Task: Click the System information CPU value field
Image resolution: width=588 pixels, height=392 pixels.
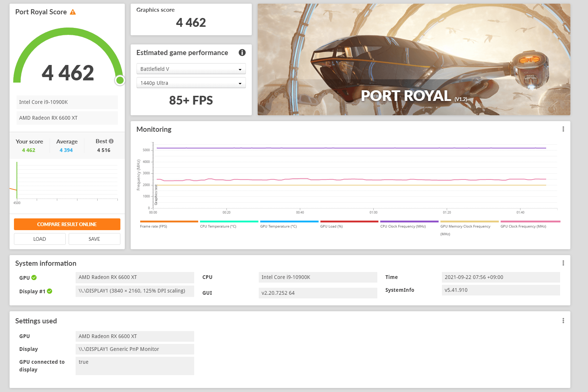Action: [318, 277]
